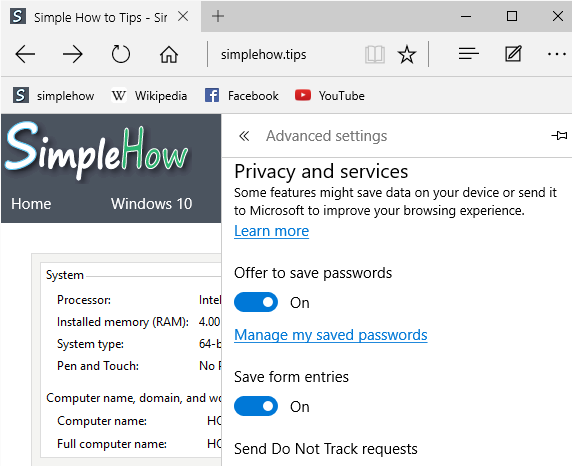
Task: Go back to previous page
Action: pos(25,54)
